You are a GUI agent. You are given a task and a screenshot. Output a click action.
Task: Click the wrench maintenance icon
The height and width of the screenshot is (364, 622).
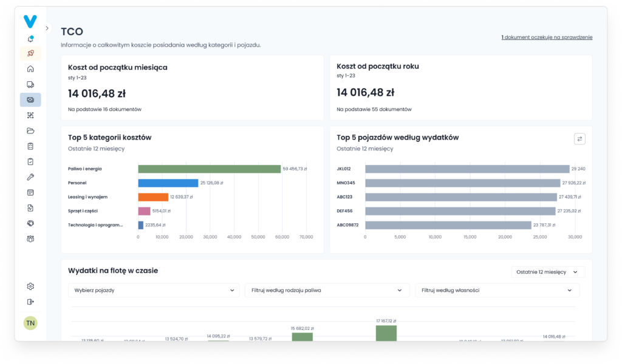30,177
